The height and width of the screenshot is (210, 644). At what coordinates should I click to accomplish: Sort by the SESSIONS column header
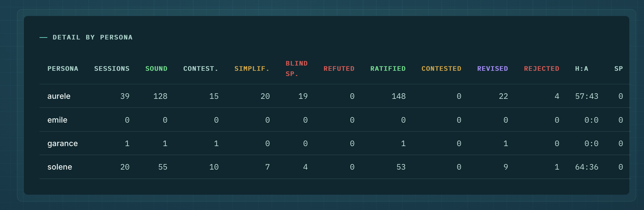[112, 69]
